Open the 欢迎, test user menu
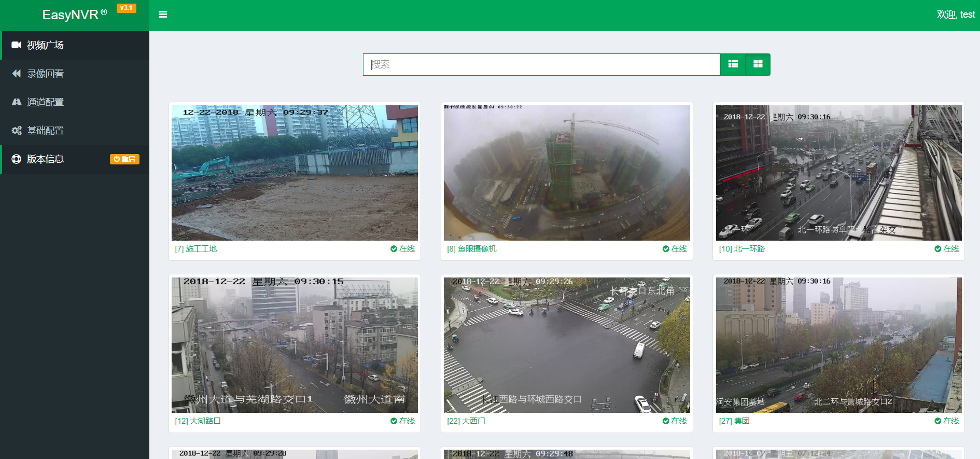980x459 pixels. [x=956, y=15]
